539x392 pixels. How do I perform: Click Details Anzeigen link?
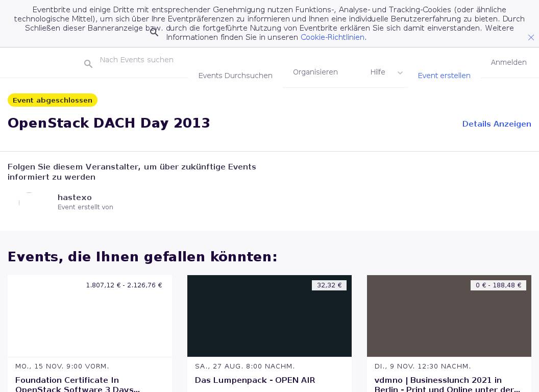(x=496, y=124)
